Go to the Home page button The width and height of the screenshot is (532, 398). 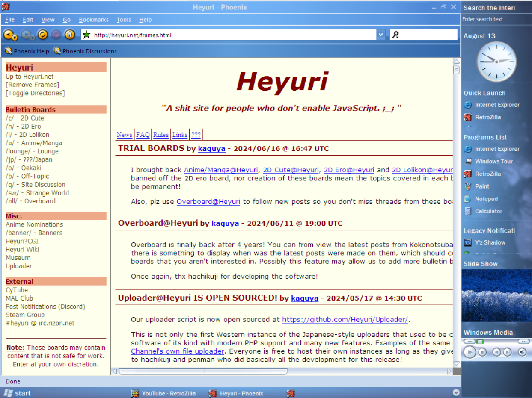click(x=70, y=35)
